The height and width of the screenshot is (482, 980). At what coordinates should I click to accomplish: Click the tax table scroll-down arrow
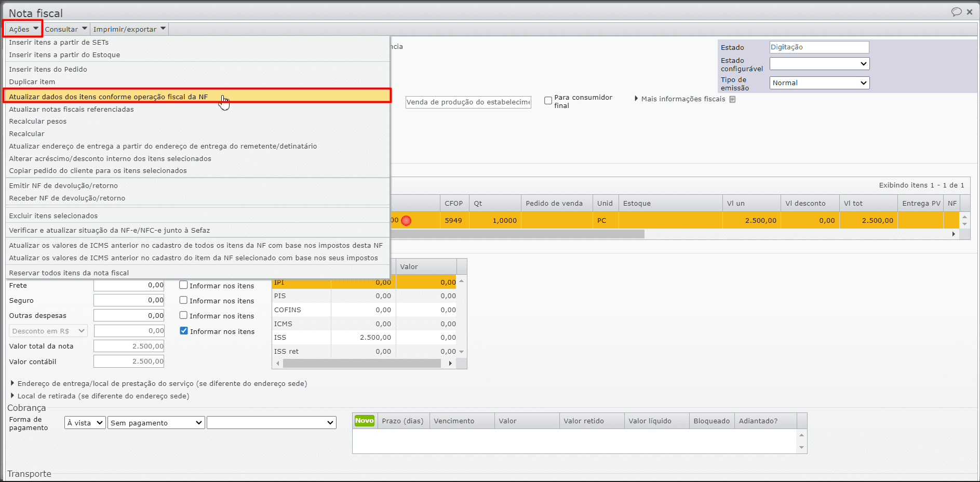coord(461,352)
